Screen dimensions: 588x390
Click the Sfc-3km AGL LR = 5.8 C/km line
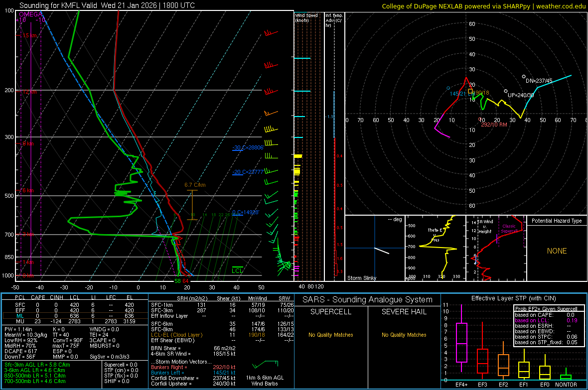coord(37,365)
